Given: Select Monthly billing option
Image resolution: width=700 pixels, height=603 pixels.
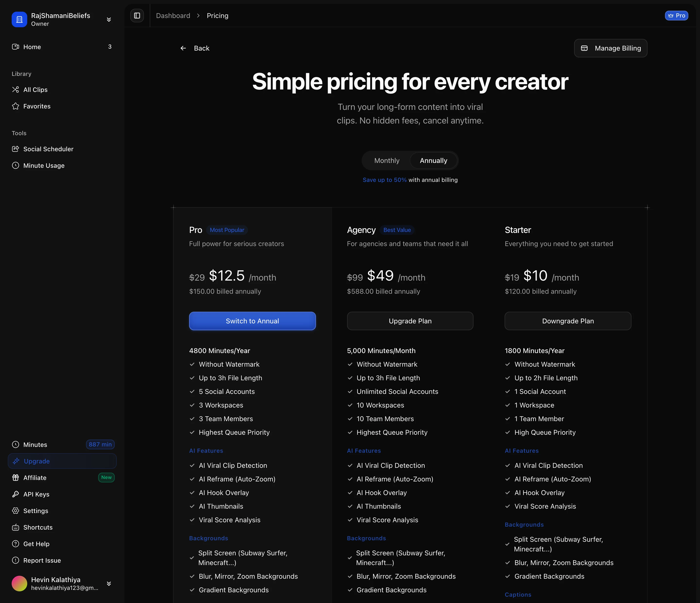Looking at the screenshot, I should [387, 160].
